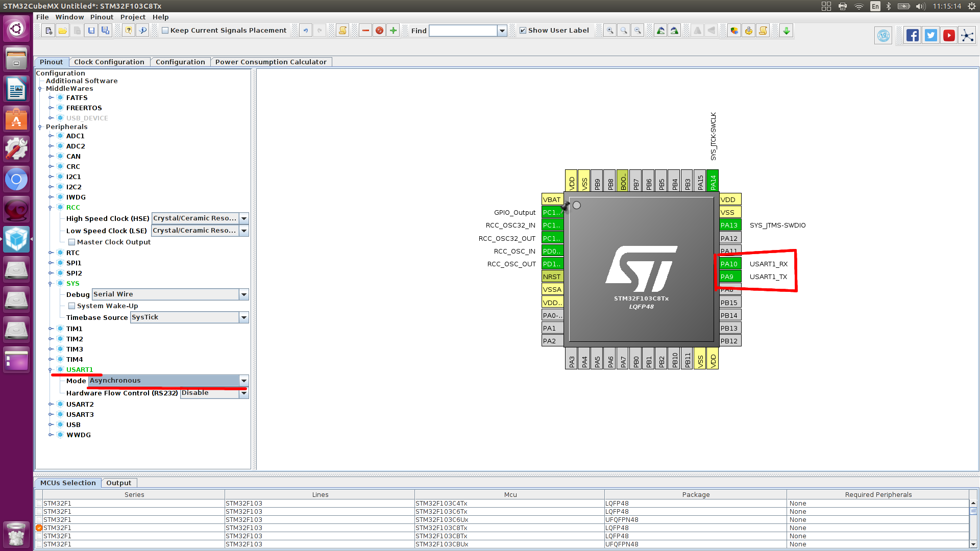Switch to the Configuration tab

[180, 62]
